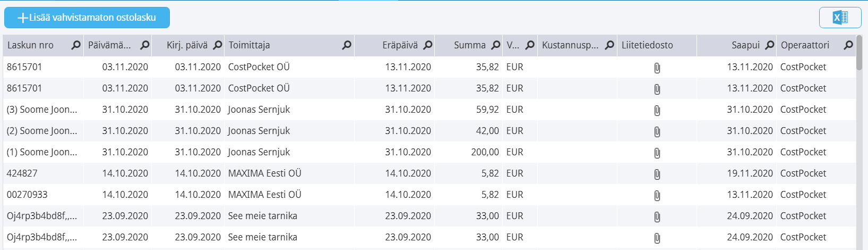868x250 pixels.
Task: Click amount 59,92 cell
Action: pyautogui.click(x=487, y=110)
